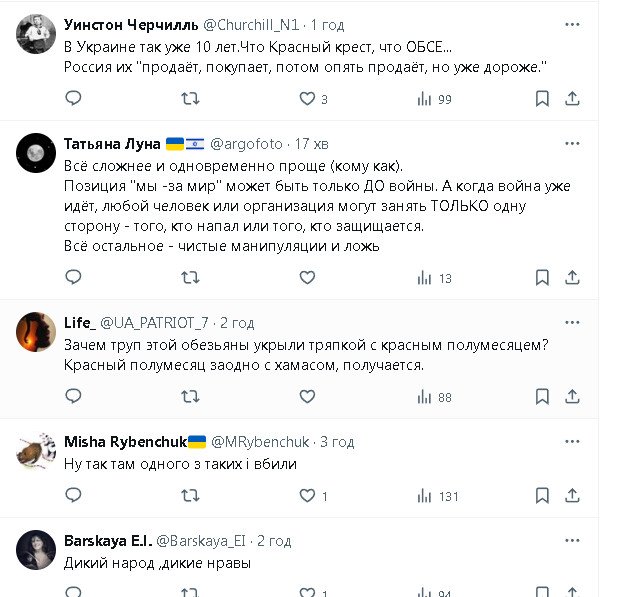Viewport: 617px width, 597px height.
Task: Like the tweet by Churchill_N1
Action: coord(308,98)
